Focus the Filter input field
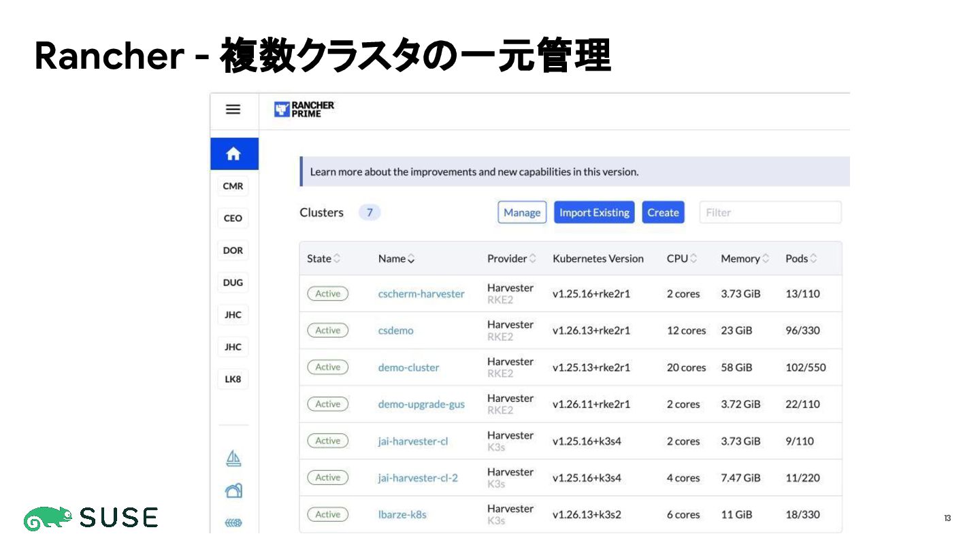This screenshot has height=551, width=980. (x=770, y=212)
